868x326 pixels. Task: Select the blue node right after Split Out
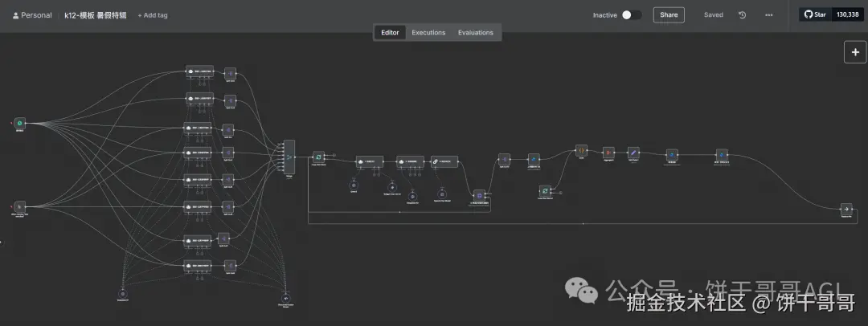534,159
